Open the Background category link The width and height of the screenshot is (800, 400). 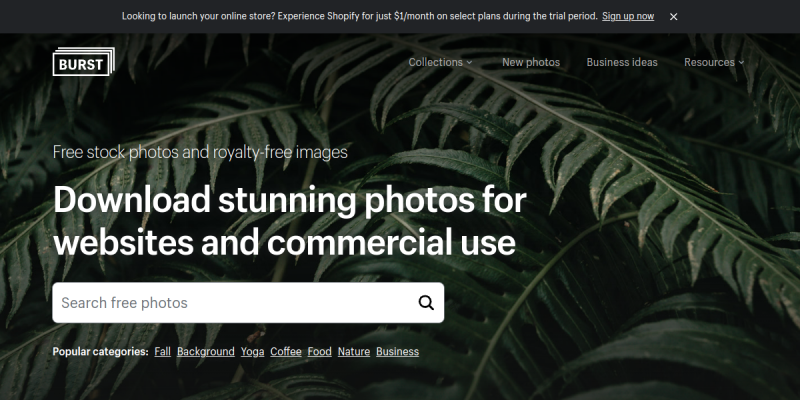pyautogui.click(x=206, y=352)
